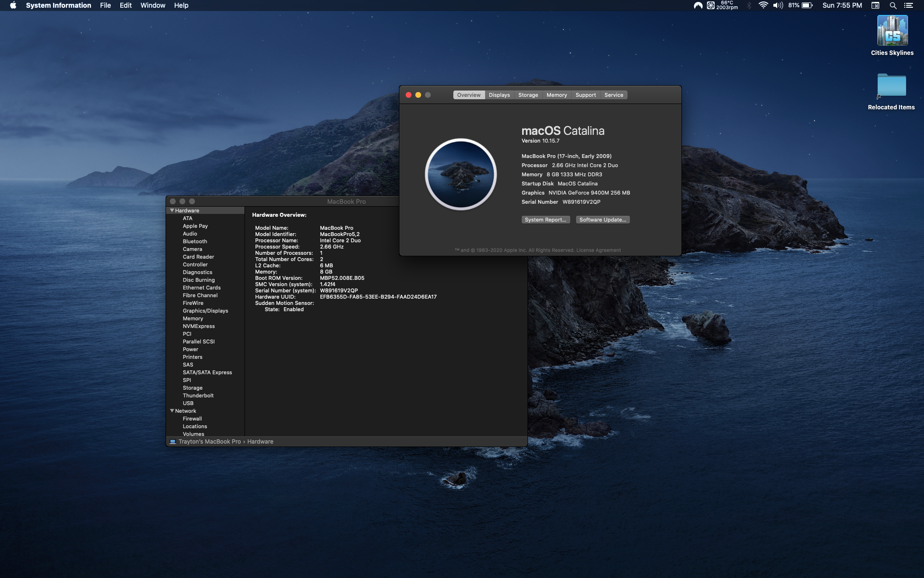Switch to the Displays tab

[x=499, y=95]
